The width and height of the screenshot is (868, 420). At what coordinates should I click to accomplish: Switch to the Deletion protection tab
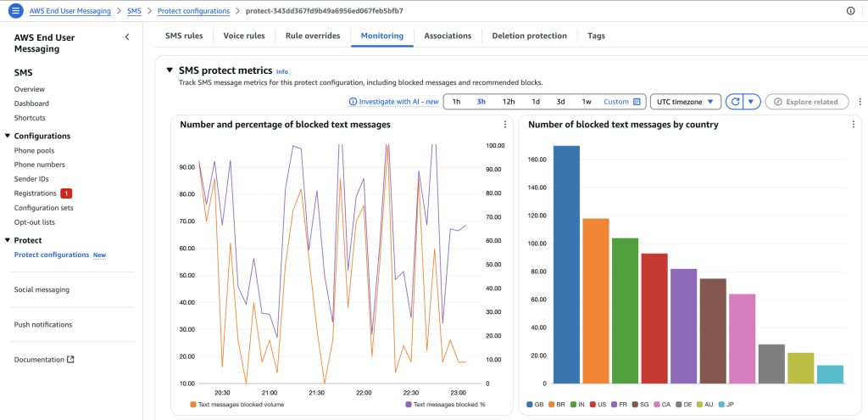529,36
